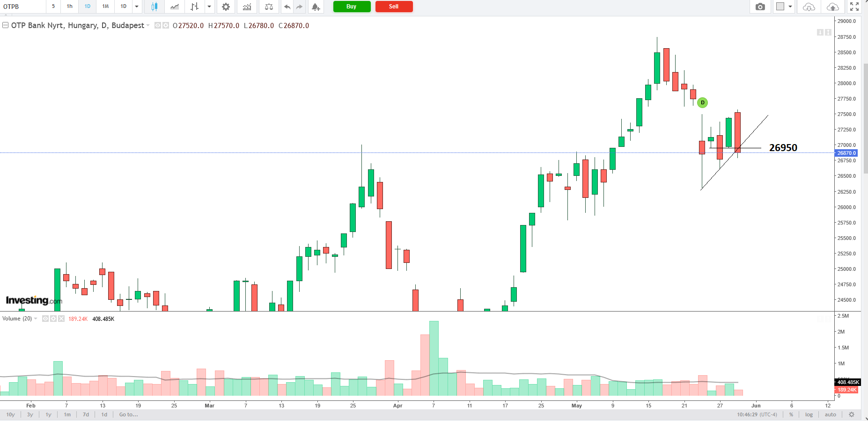Expand the time interval dropdown arrow
Viewport: 868px width, 421px height.
point(137,7)
